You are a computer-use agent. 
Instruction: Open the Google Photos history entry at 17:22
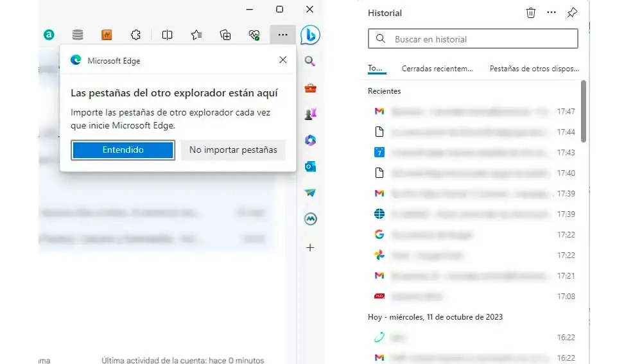pyautogui.click(x=473, y=255)
